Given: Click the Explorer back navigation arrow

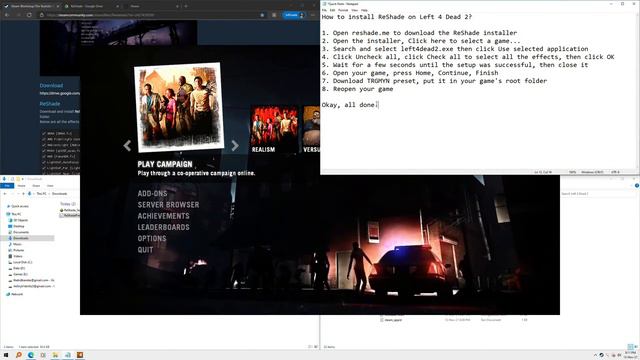Looking at the screenshot, I should pyautogui.click(x=4, y=193).
